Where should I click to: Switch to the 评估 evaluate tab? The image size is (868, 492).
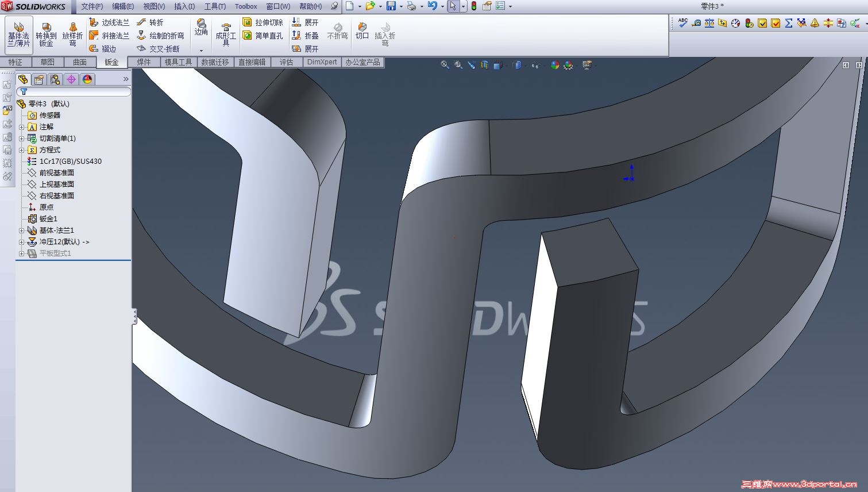(286, 62)
